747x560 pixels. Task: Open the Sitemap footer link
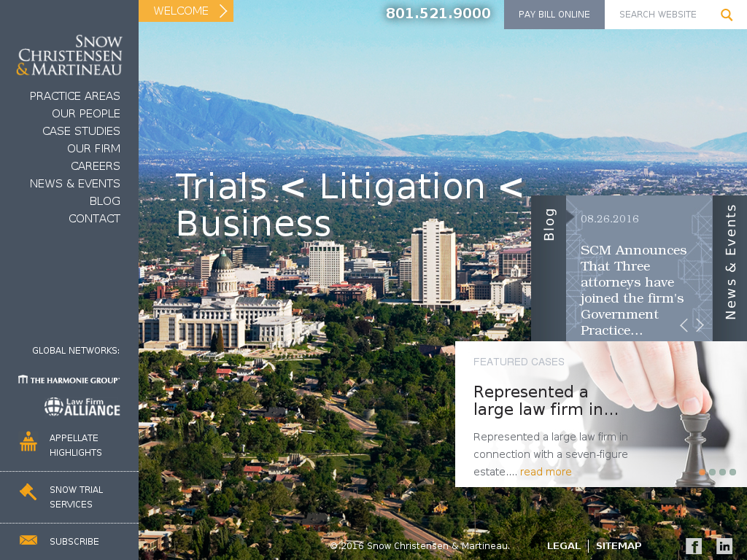pos(619,545)
